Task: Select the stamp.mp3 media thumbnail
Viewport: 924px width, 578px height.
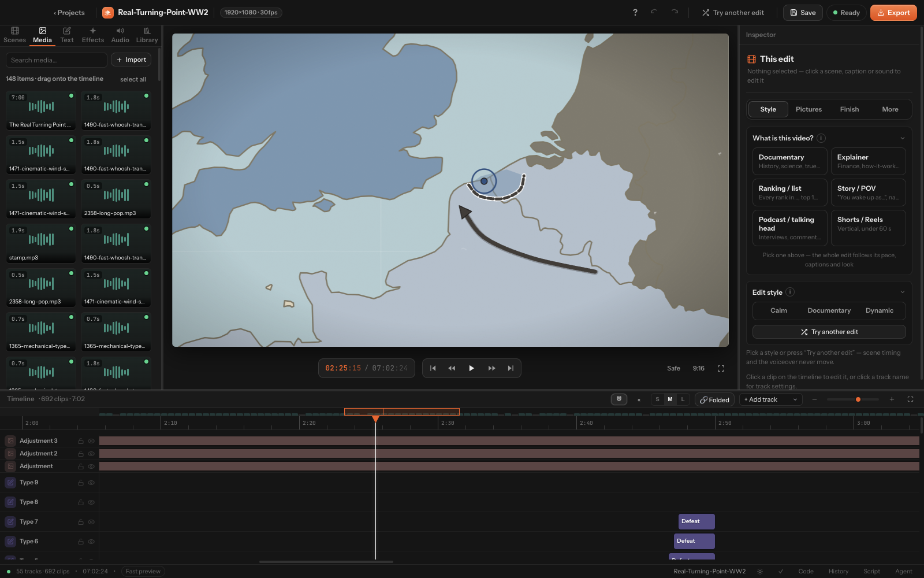Action: pyautogui.click(x=41, y=243)
